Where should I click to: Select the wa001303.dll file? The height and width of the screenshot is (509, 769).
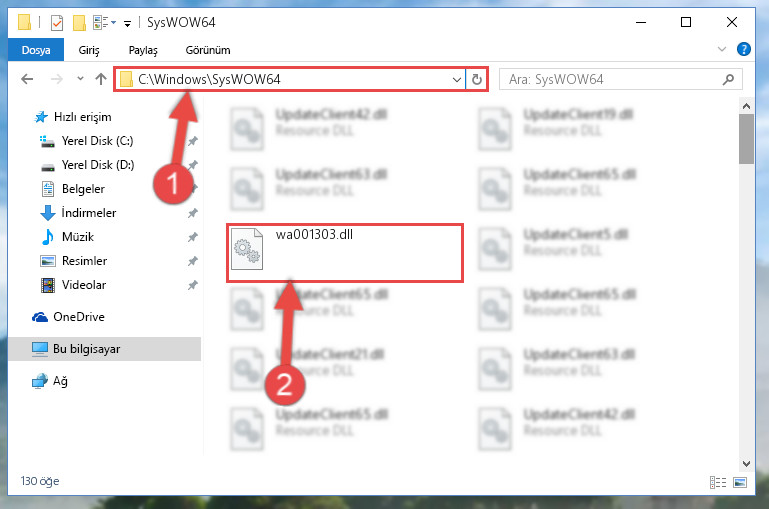tap(345, 253)
